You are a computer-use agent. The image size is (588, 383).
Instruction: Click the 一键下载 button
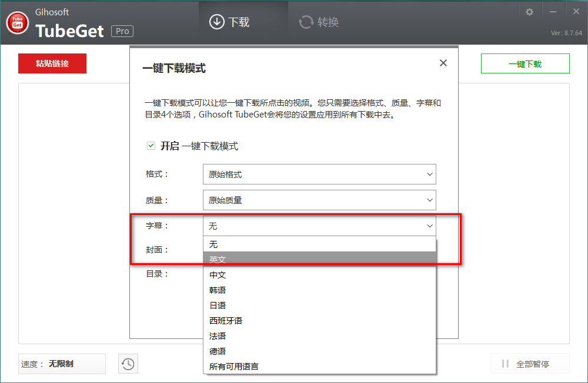pyautogui.click(x=524, y=63)
